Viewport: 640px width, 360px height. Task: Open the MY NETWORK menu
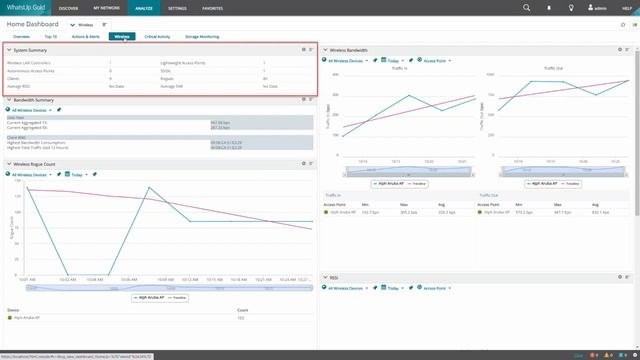click(107, 8)
